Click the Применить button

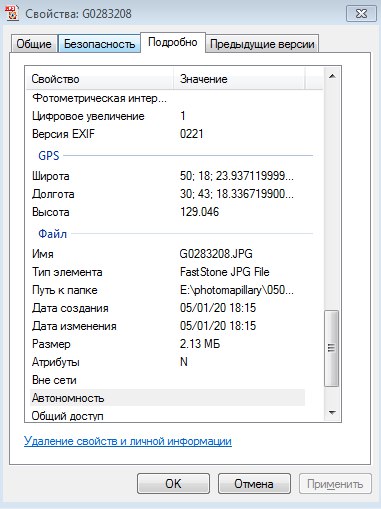pyautogui.click(x=335, y=484)
